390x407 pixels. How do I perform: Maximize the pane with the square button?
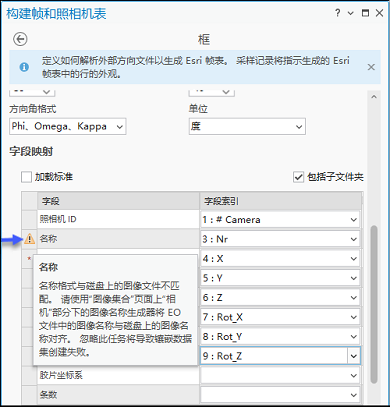[x=365, y=13]
